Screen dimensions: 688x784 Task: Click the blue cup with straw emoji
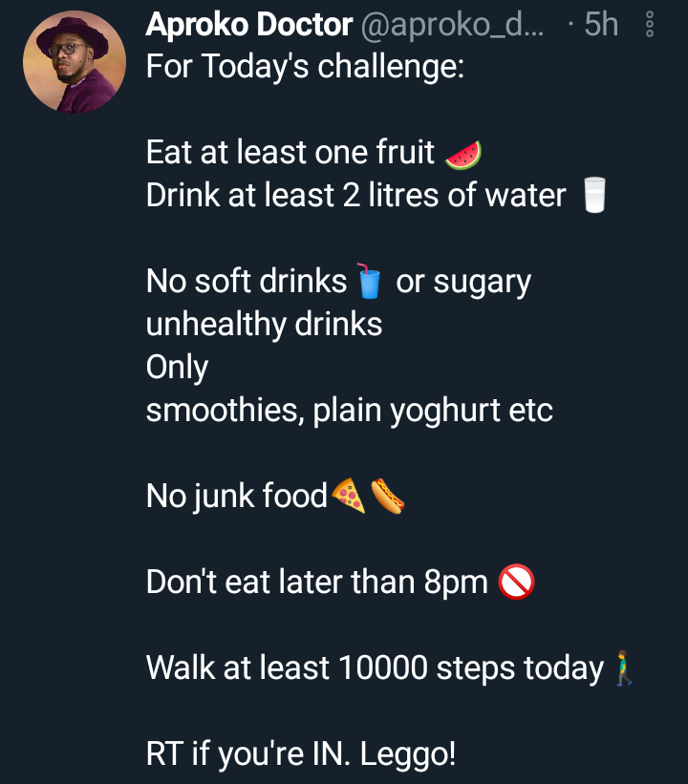click(369, 281)
